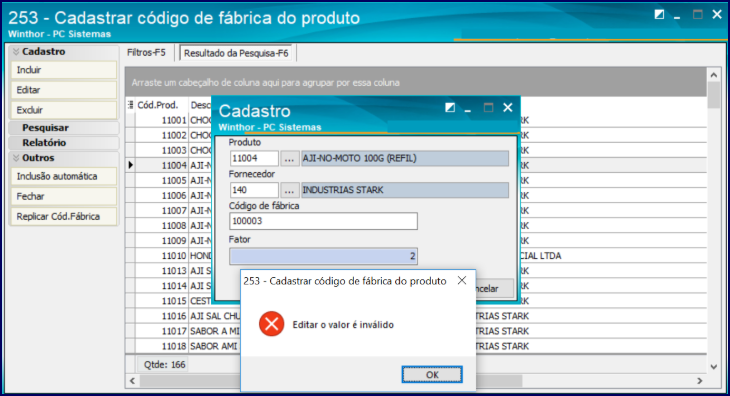Click the horizontal scrollbar right arrow
Screen dimensions: 730x396
(700, 381)
